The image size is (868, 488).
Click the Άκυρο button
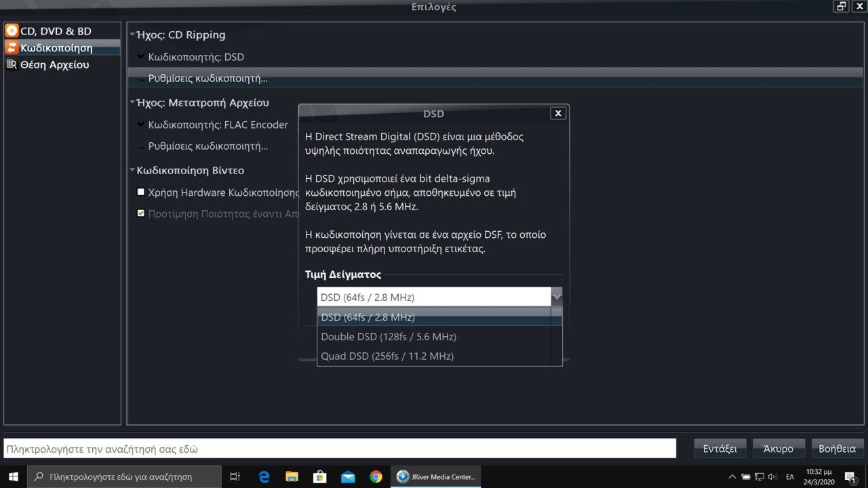778,449
